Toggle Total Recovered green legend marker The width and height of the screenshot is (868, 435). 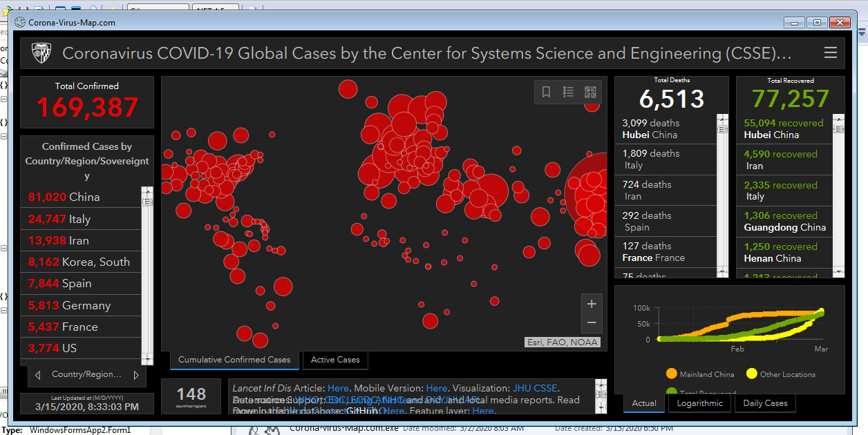671,391
